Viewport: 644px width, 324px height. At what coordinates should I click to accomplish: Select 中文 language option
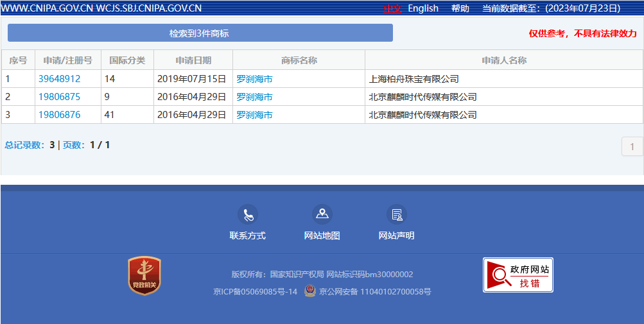pyautogui.click(x=392, y=8)
